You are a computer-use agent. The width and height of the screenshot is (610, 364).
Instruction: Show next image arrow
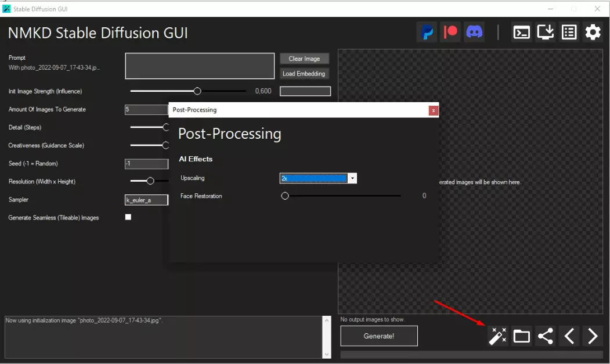(593, 336)
